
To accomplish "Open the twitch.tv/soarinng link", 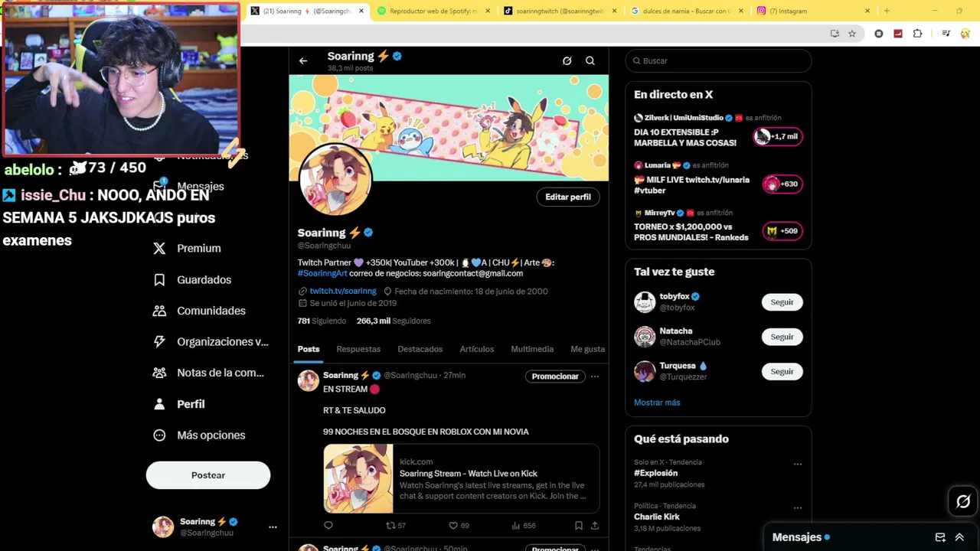I will tap(343, 292).
